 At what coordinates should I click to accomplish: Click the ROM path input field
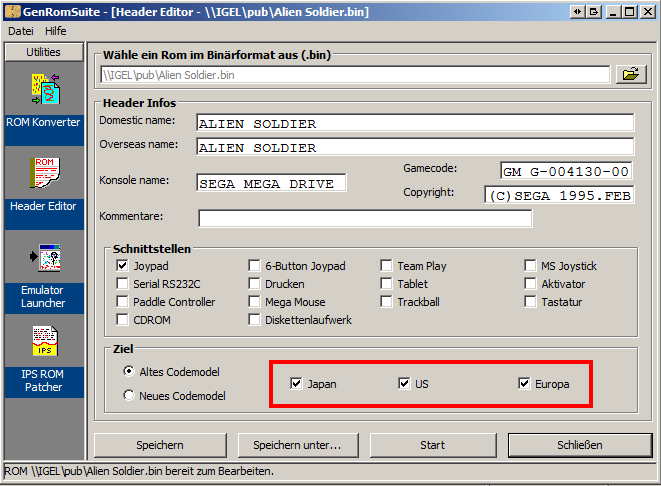pos(355,75)
